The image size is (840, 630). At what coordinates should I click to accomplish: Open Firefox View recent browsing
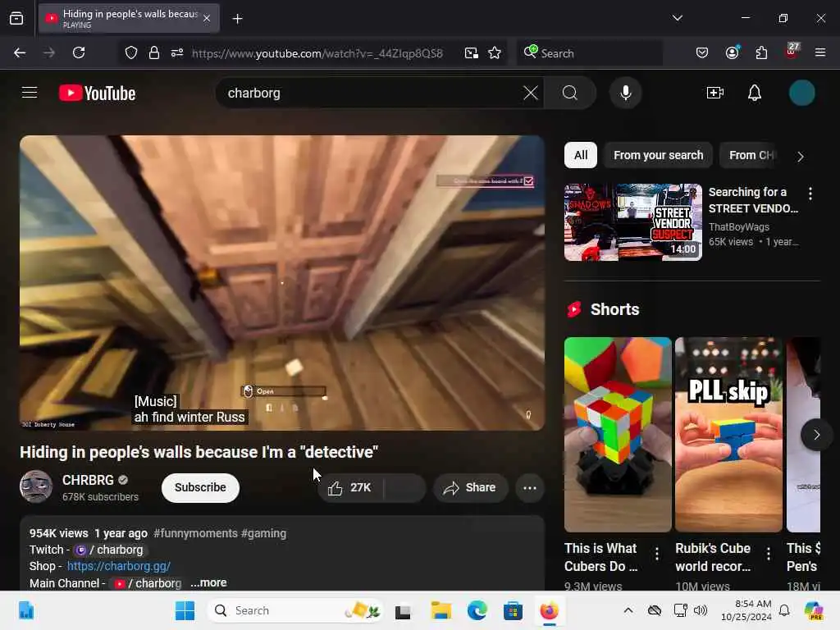click(16, 18)
